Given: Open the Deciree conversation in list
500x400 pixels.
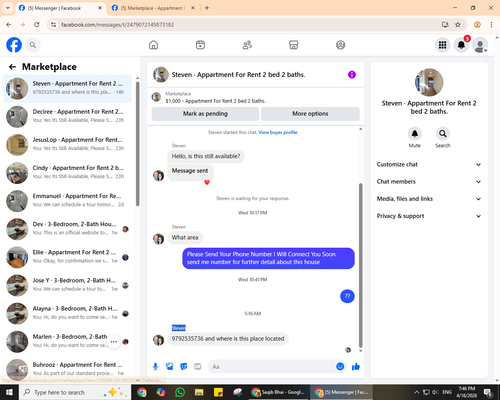Looking at the screenshot, I should pos(67,116).
